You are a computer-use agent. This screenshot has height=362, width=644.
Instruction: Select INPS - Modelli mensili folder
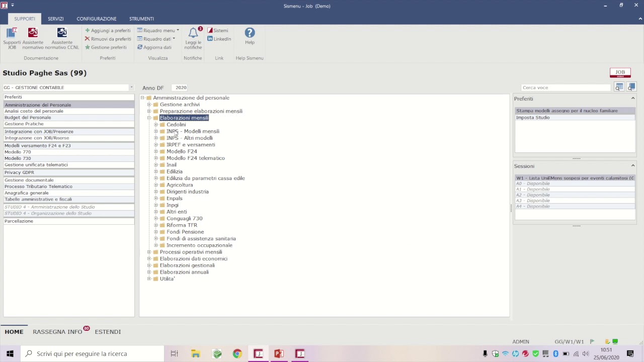[x=193, y=131]
